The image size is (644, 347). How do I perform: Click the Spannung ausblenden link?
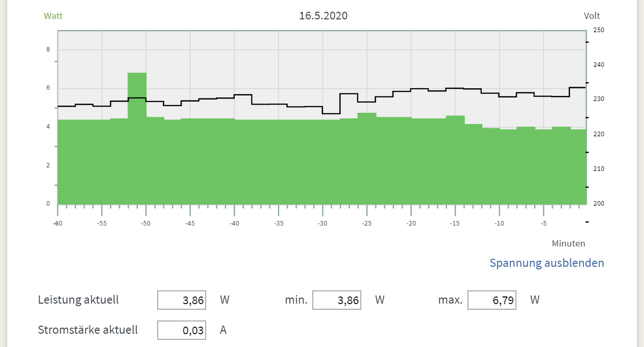547,263
